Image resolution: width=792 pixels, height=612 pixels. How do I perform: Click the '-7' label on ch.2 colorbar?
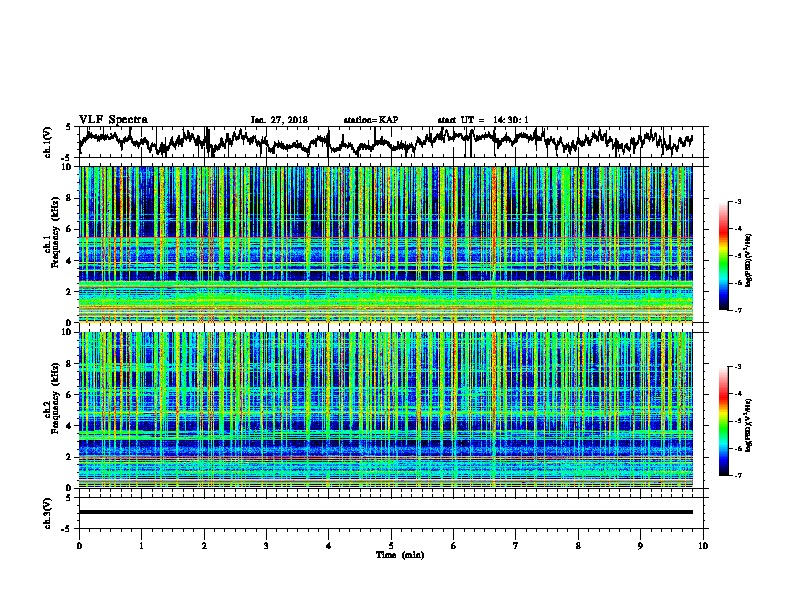point(737,475)
